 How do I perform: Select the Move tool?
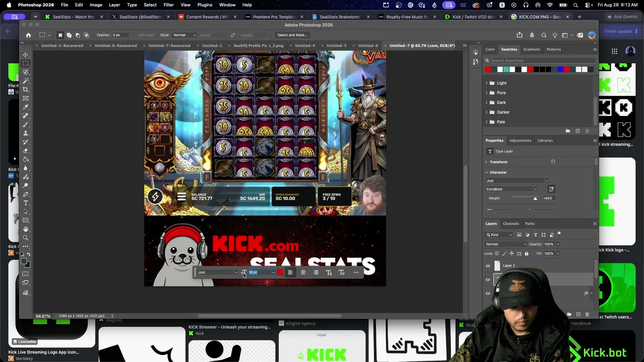point(26,54)
